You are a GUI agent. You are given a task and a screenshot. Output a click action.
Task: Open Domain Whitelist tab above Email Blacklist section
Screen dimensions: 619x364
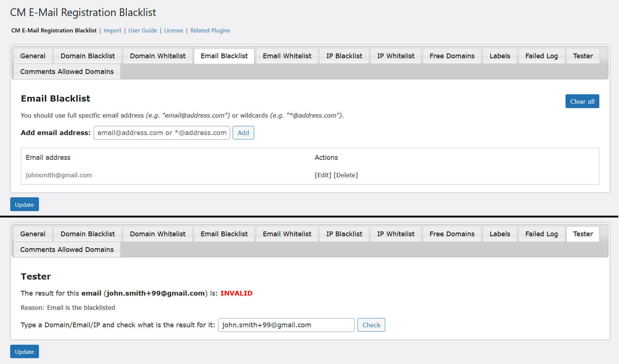point(158,56)
